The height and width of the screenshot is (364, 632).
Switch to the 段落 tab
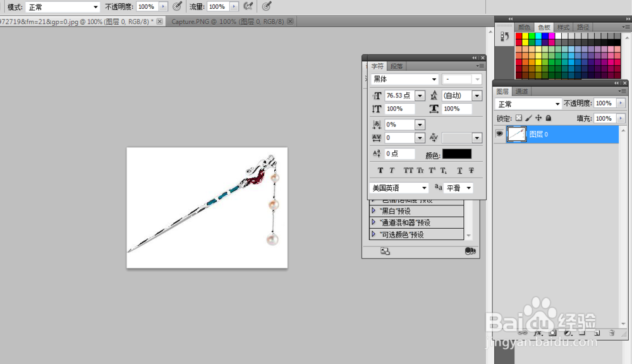pos(397,66)
